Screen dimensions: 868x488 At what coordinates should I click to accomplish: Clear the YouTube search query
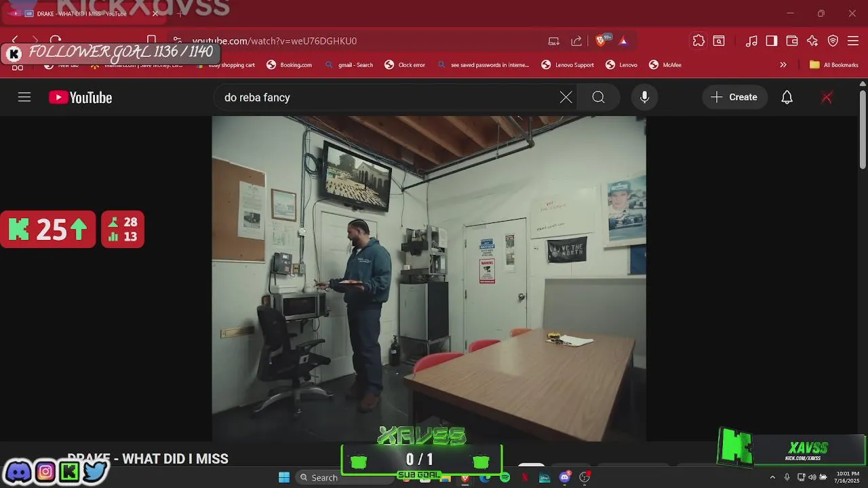(566, 98)
